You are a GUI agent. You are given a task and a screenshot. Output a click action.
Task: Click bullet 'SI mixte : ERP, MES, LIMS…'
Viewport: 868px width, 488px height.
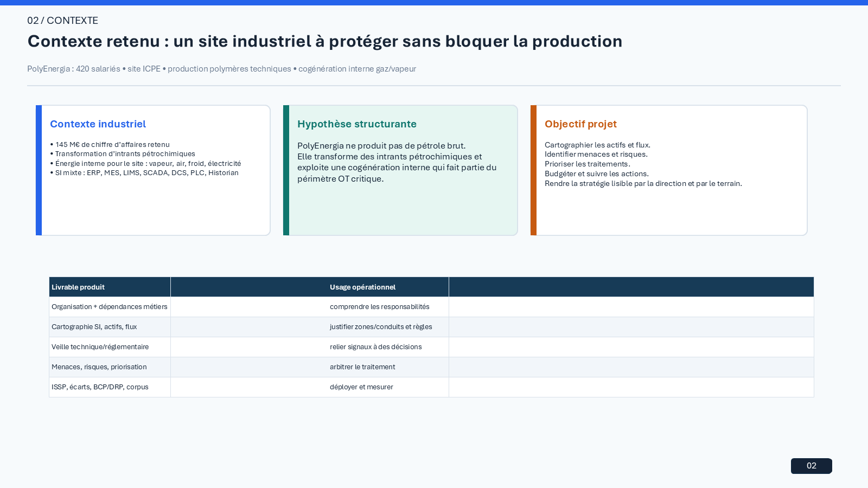pyautogui.click(x=144, y=173)
